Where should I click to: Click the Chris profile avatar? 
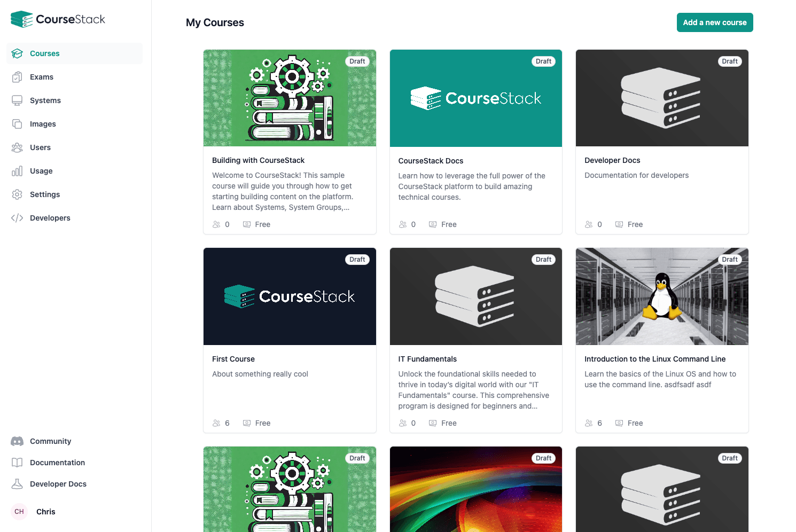19,512
